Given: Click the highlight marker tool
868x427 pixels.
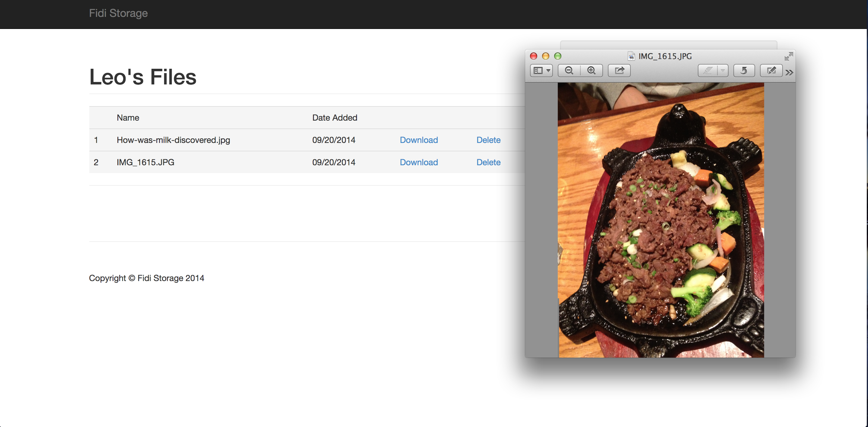Looking at the screenshot, I should tap(708, 71).
